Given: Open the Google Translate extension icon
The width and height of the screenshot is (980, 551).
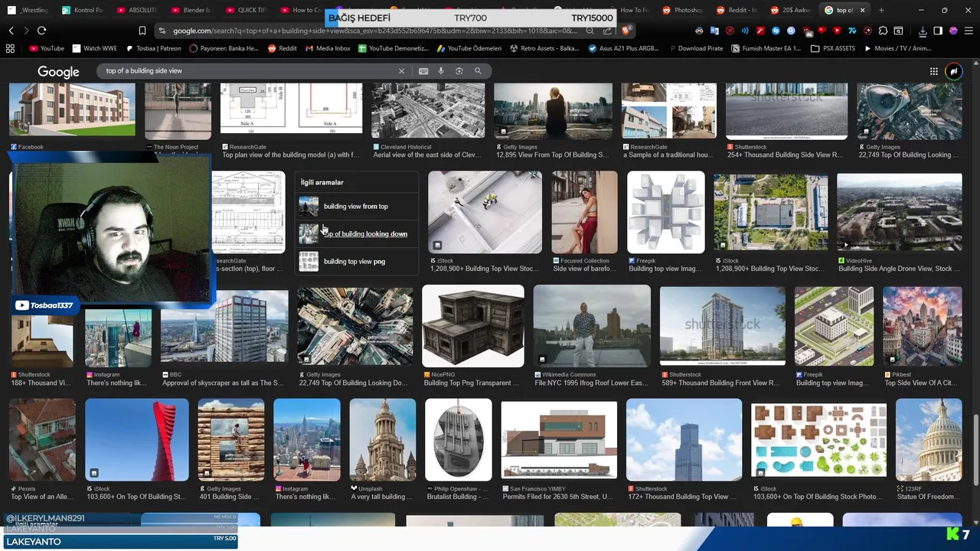Looking at the screenshot, I should (714, 31).
